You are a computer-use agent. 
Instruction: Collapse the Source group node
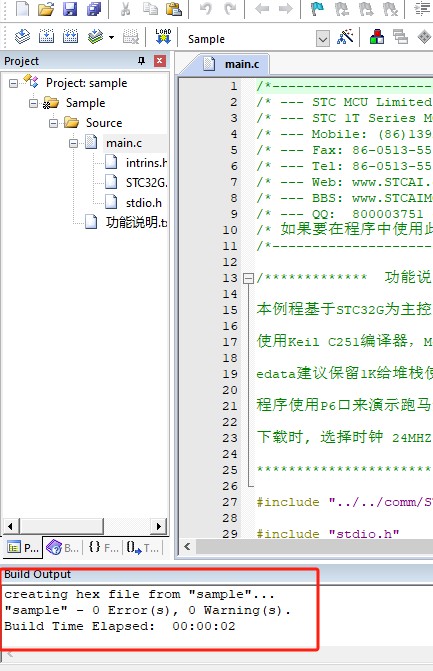click(x=53, y=123)
